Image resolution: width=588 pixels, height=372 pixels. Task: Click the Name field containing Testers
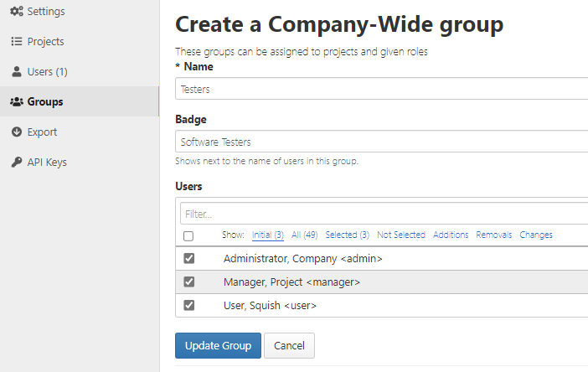tap(381, 89)
